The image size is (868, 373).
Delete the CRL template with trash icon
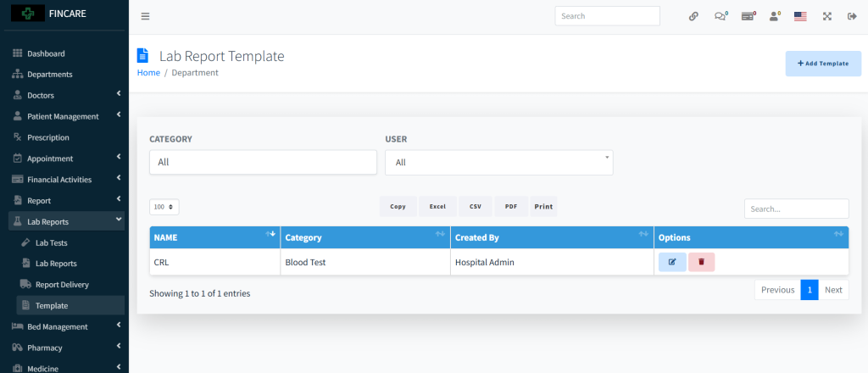point(701,262)
